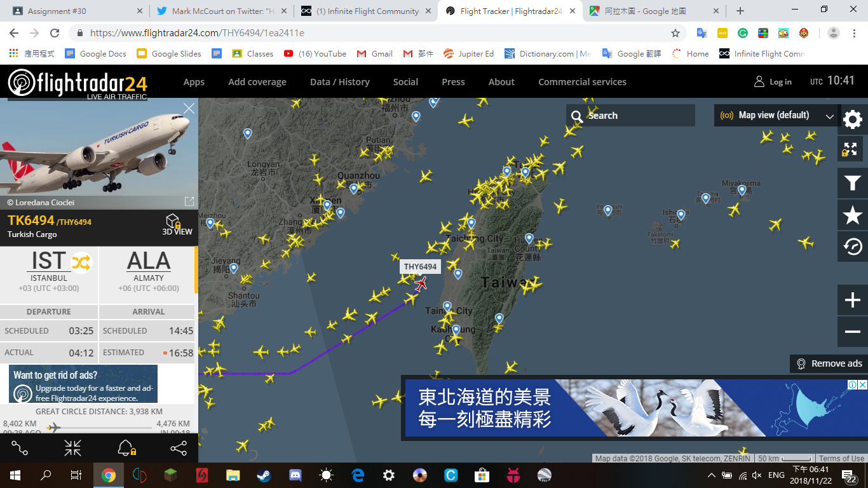Open the About menu
The height and width of the screenshot is (488, 868).
[501, 82]
